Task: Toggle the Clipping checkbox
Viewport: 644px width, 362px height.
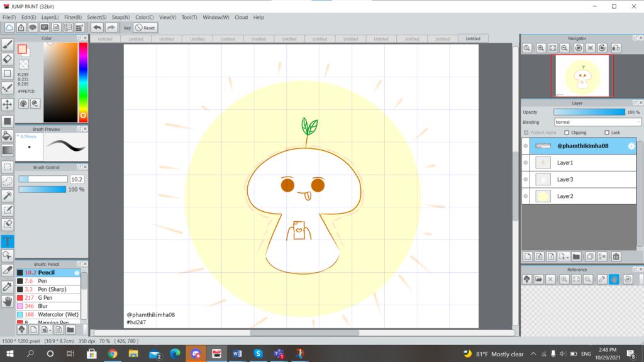Action: (x=567, y=133)
